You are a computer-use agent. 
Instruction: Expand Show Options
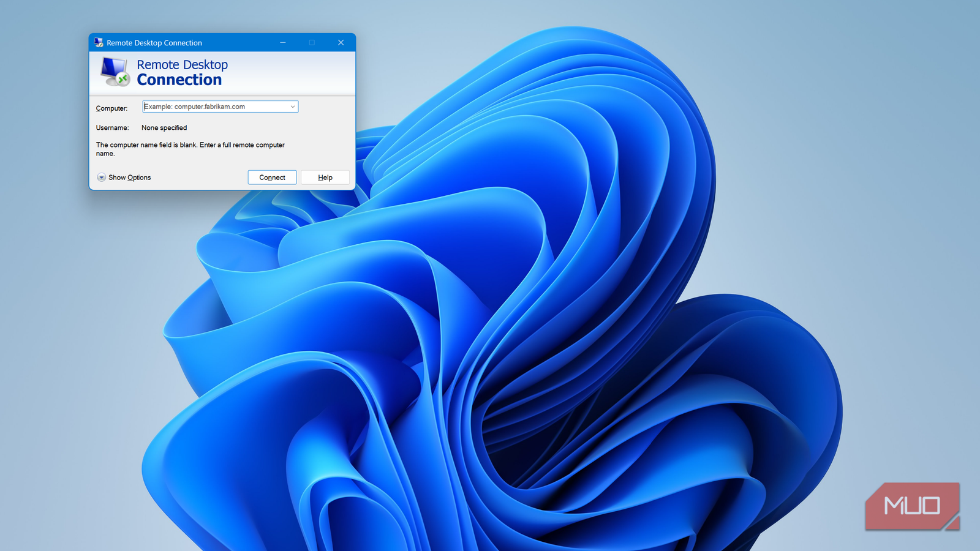[124, 178]
